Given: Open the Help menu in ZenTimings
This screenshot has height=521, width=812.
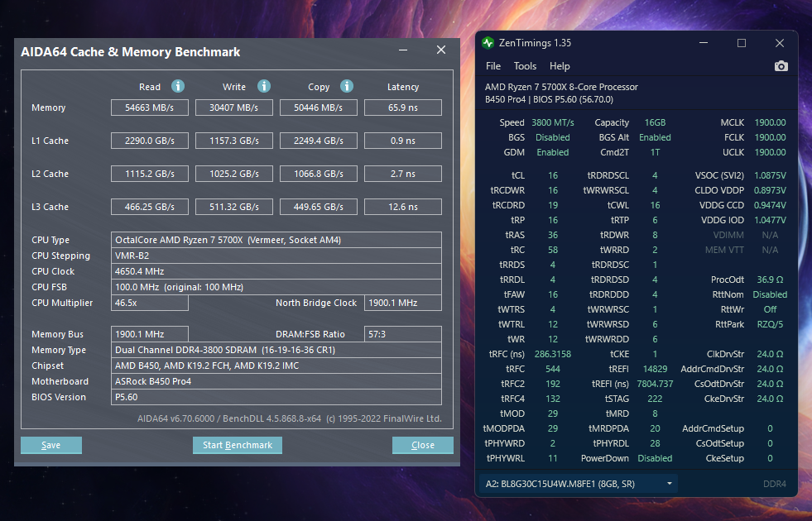Looking at the screenshot, I should tap(560, 66).
